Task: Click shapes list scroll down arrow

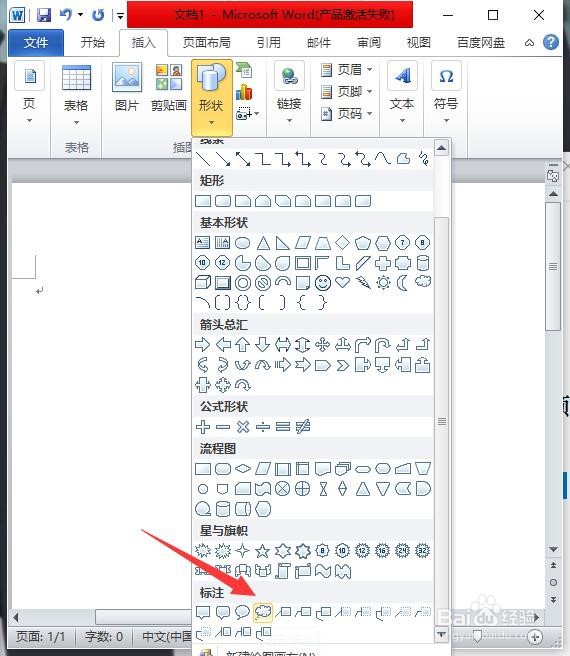Action: [x=442, y=635]
